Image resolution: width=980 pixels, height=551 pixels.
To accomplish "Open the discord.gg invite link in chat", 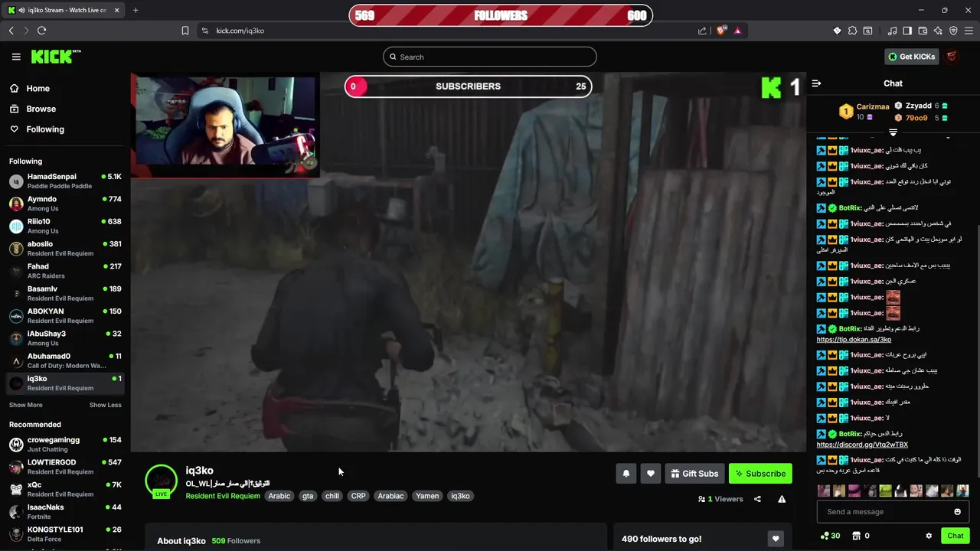I will click(x=862, y=445).
